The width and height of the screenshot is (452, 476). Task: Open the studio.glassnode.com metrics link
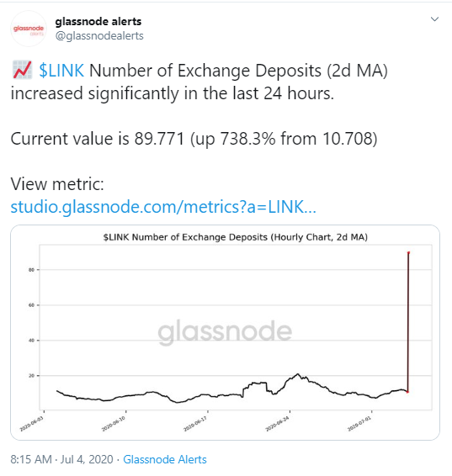tap(163, 207)
